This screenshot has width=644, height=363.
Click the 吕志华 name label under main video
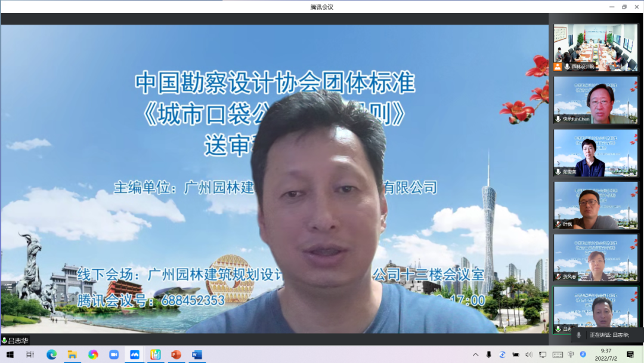[18, 340]
